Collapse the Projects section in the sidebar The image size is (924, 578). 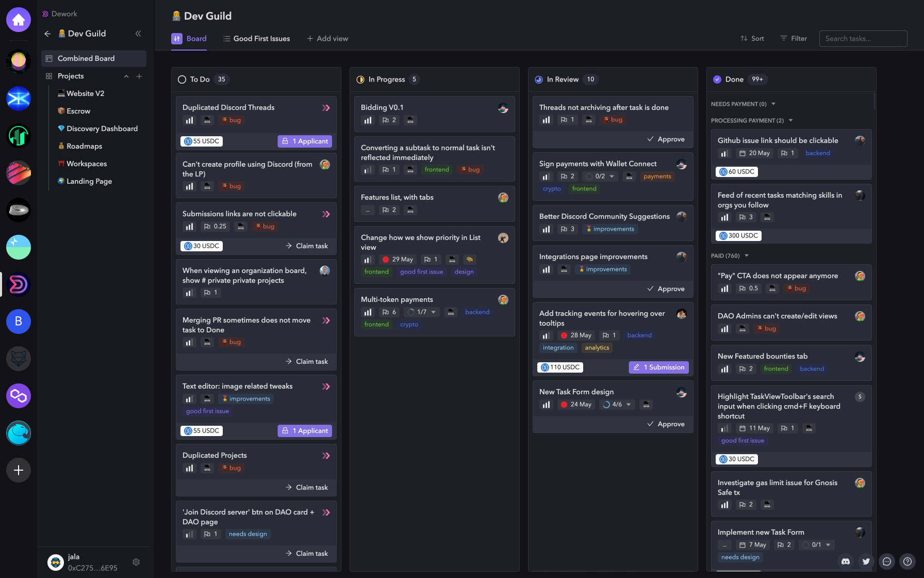[x=126, y=76]
